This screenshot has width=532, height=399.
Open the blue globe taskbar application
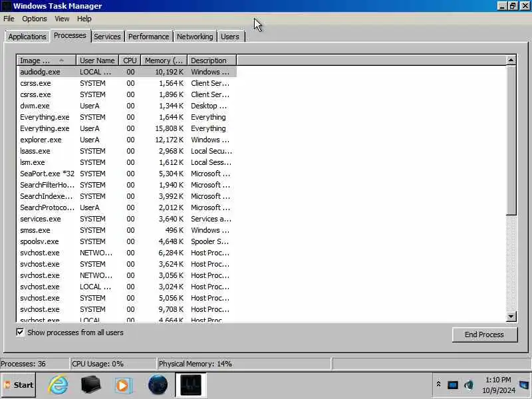(158, 385)
